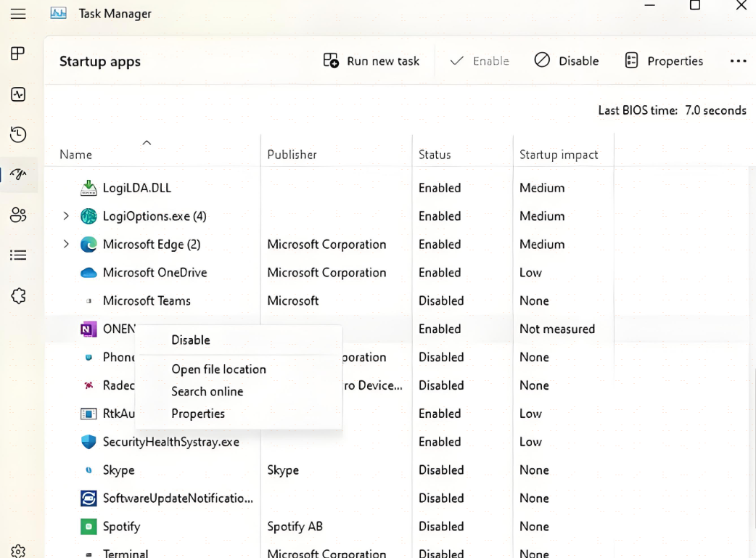This screenshot has height=558, width=756.
Task: Select the Microsoft Teams row name
Action: (x=147, y=301)
